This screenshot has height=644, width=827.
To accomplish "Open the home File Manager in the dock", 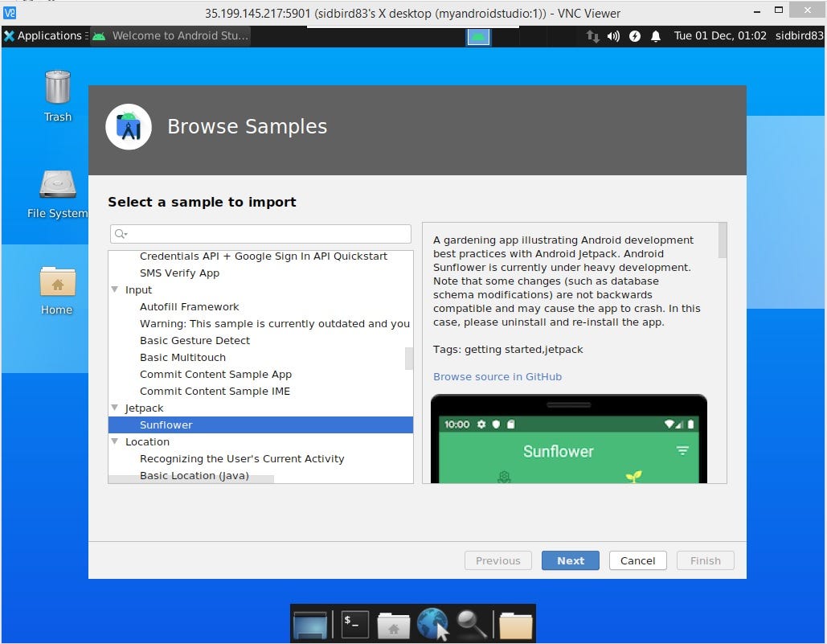I will click(x=394, y=625).
